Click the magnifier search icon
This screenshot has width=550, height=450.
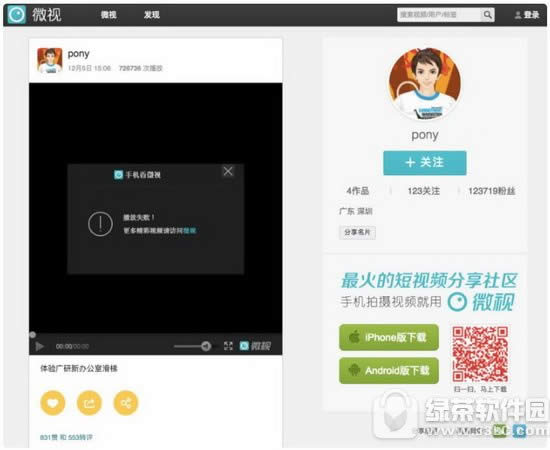tap(488, 15)
